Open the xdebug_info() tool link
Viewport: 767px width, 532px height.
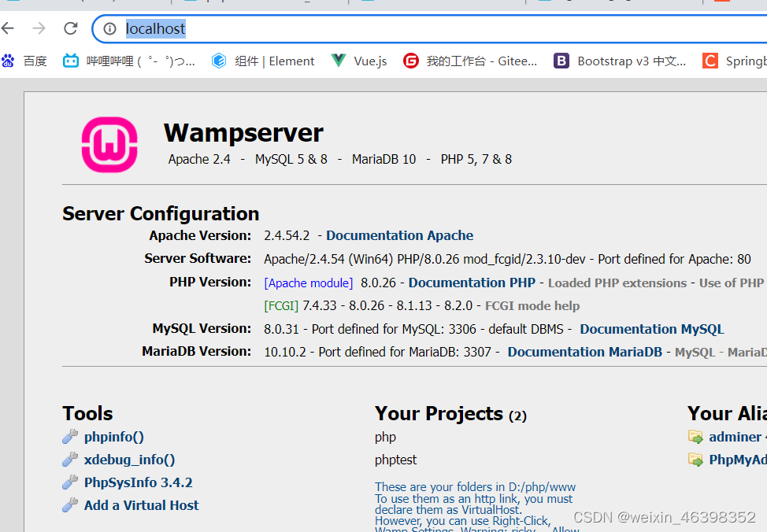click(130, 460)
